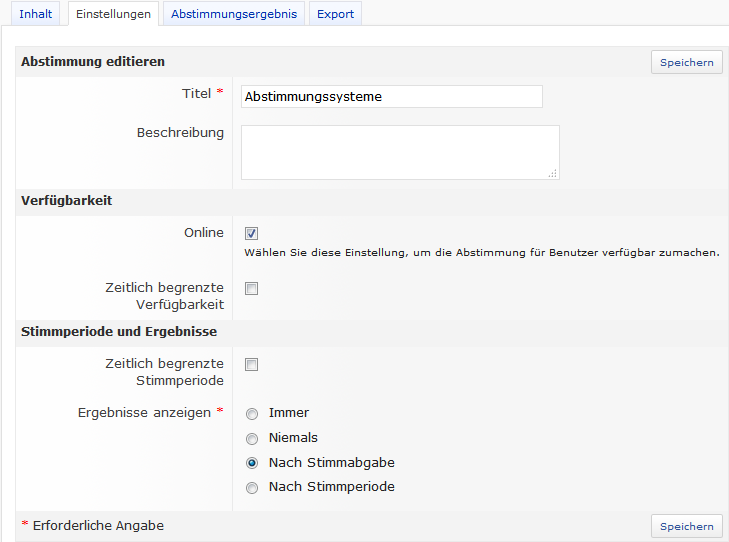The image size is (729, 542).
Task: Uncheck the Online checkbox
Action: 252,233
